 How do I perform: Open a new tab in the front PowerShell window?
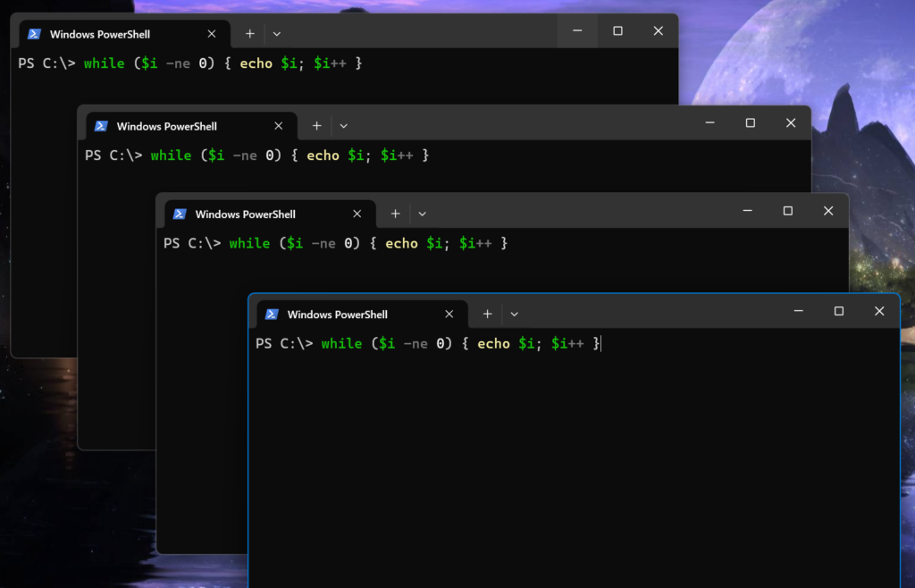tap(487, 314)
